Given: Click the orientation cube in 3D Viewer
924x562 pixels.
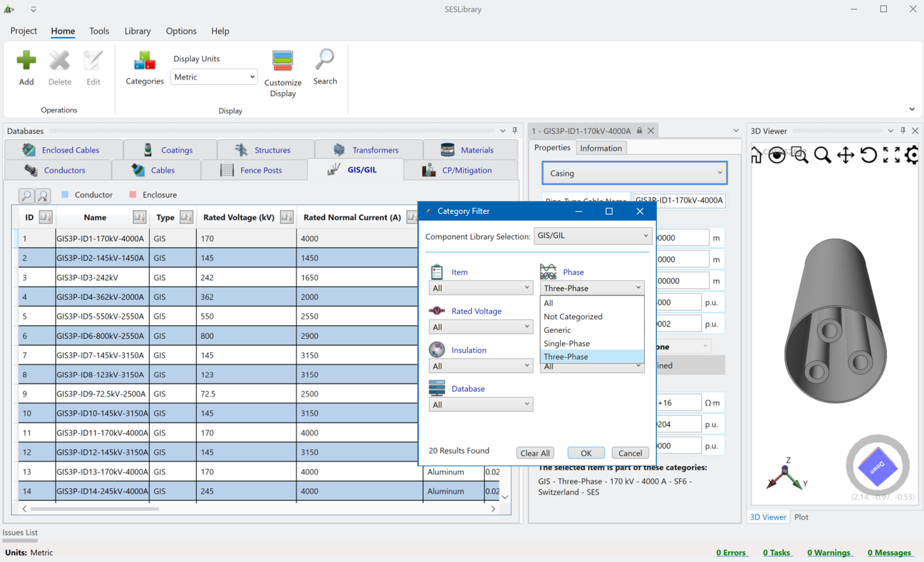Looking at the screenshot, I should (x=878, y=466).
